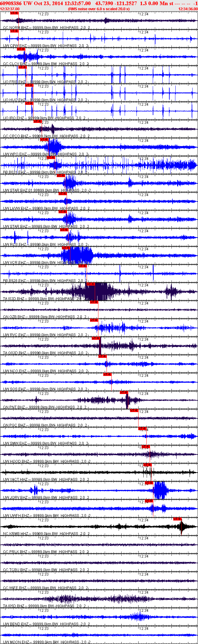Click the PB.B031 EHZ station label
The width and height of the screenshot is (198, 644).
[x=14, y=172]
